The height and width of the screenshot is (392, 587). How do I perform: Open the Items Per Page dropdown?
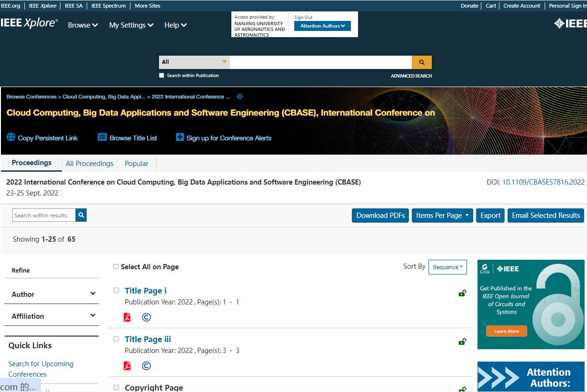tap(442, 216)
